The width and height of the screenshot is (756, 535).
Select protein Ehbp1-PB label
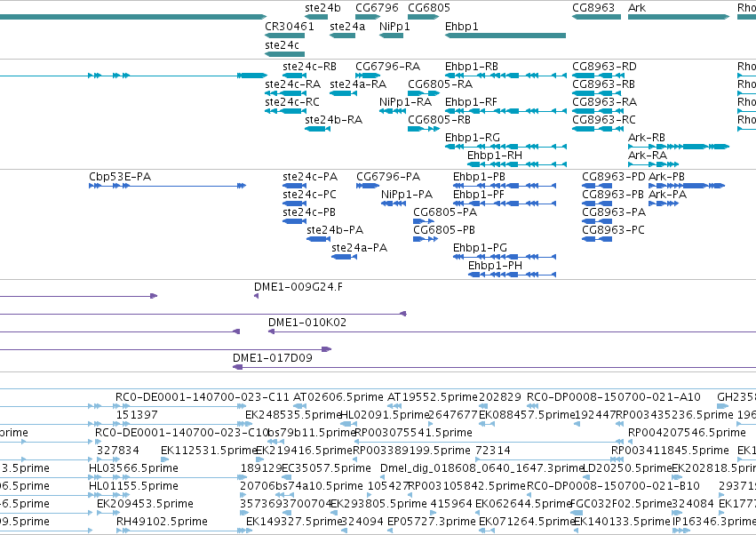[479, 177]
